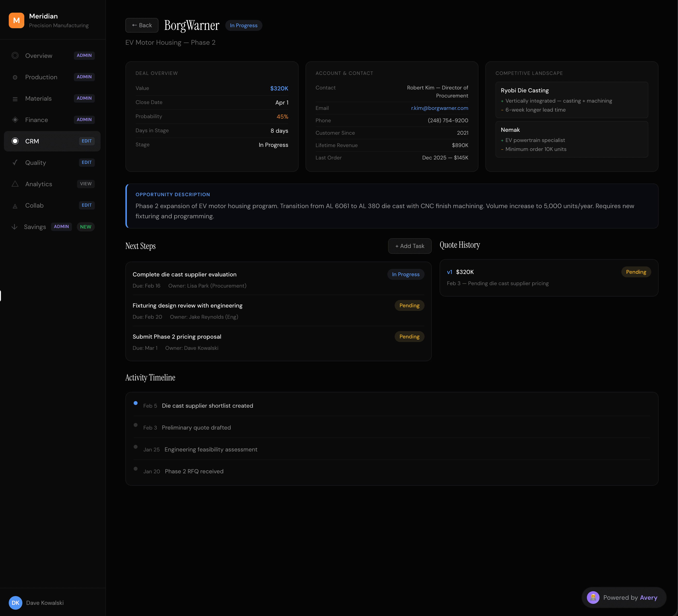Viewport: 678px width, 616px height.
Task: Click the Production gear icon
Action: point(15,77)
